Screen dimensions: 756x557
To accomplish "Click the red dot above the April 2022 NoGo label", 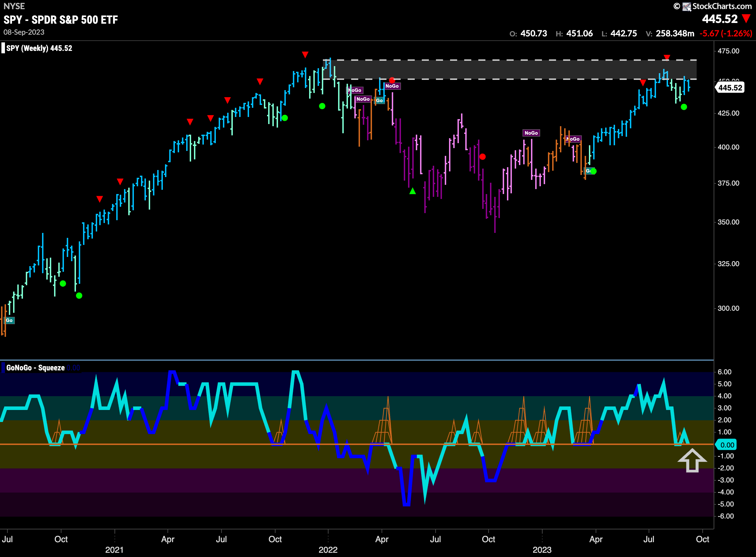I will point(392,80).
